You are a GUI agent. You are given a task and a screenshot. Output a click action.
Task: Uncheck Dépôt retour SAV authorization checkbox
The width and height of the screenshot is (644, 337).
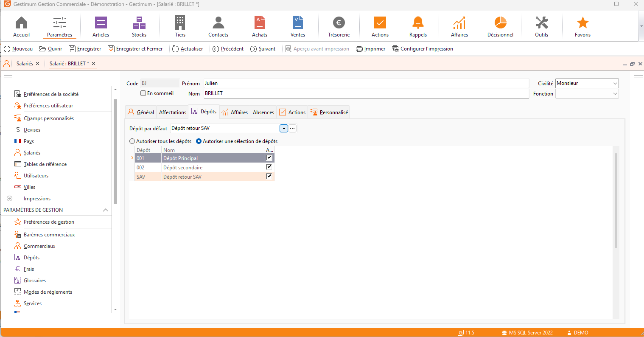coord(269,177)
